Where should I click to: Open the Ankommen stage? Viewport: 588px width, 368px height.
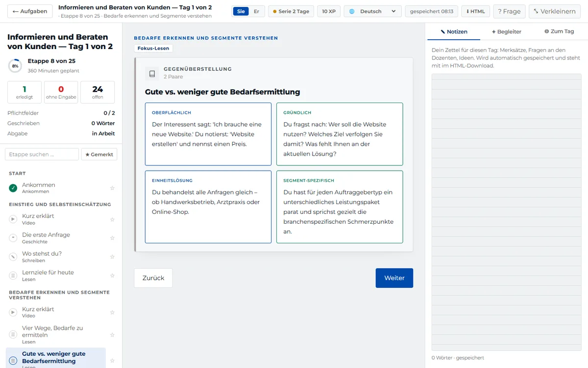(56, 188)
